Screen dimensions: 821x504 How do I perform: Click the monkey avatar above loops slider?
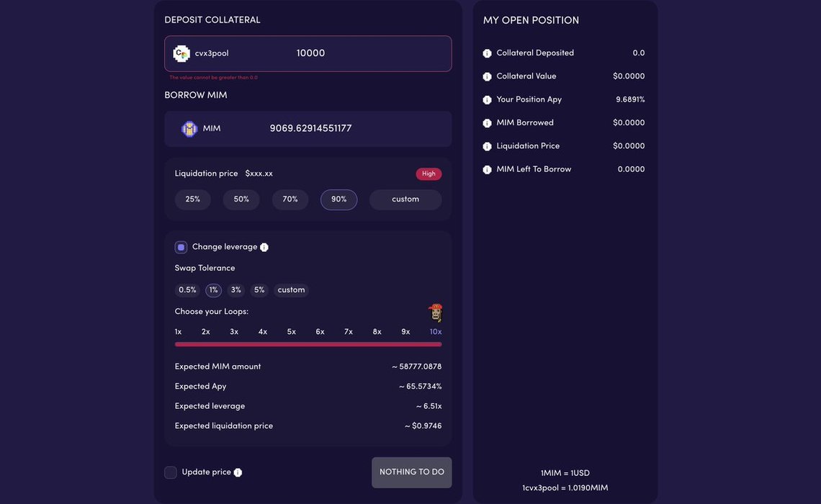coord(435,312)
